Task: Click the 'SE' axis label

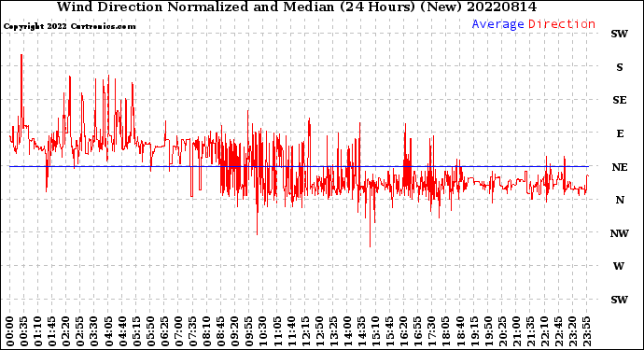Action: coord(620,100)
